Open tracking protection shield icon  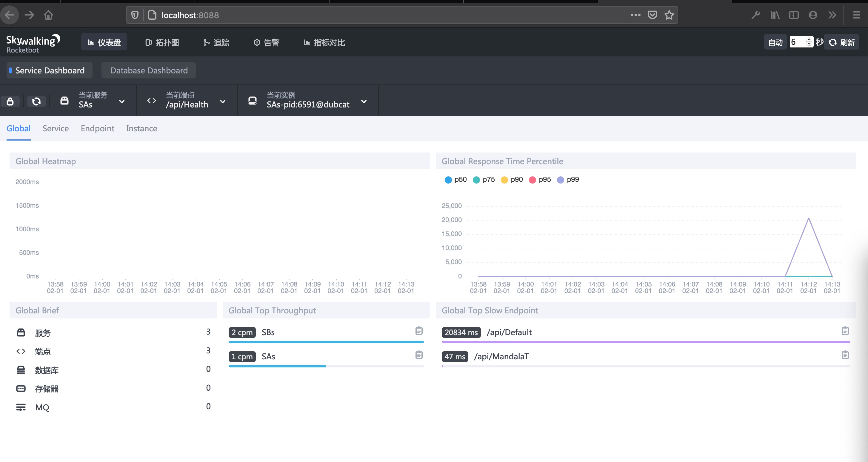[135, 15]
